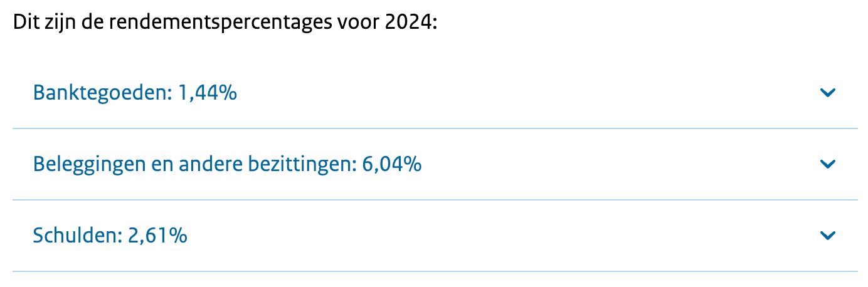Click the chevron icon beside Banktegoeden
Viewport: 868px width, 287px height.
pyautogui.click(x=828, y=93)
